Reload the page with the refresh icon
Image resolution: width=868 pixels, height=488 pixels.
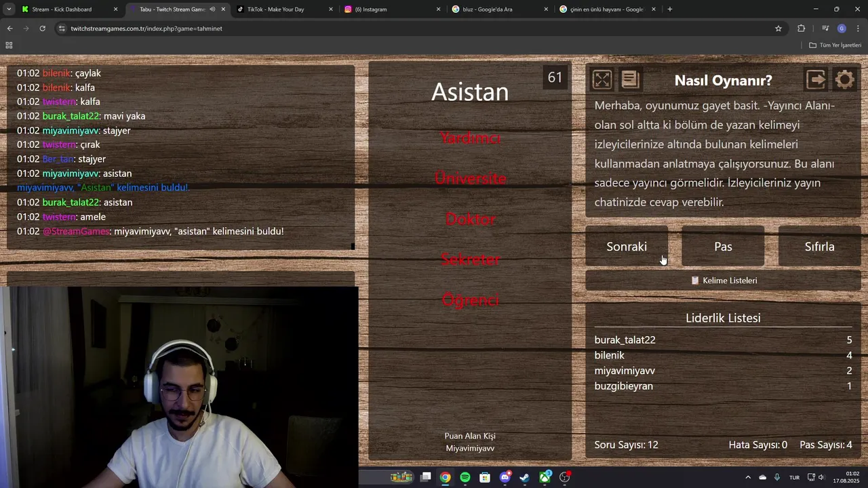(x=42, y=28)
